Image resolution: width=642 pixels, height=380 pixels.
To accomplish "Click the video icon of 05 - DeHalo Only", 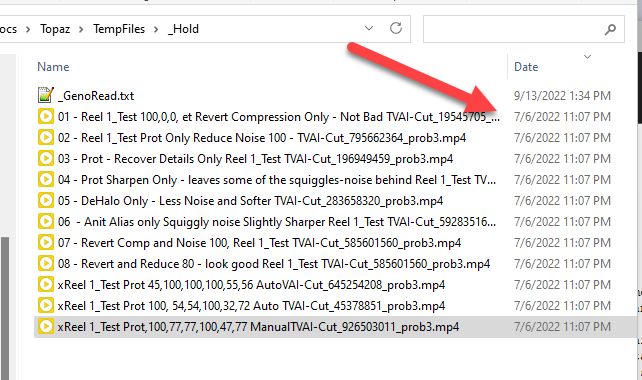I will (x=45, y=200).
